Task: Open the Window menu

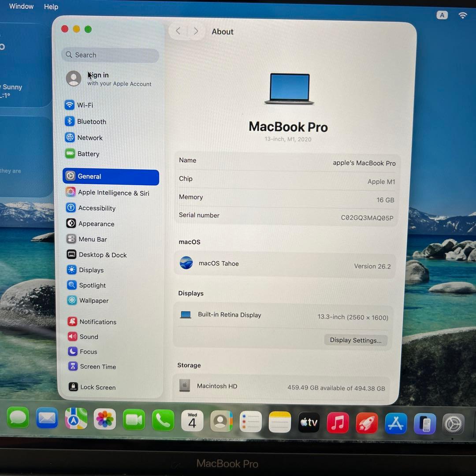Action: click(x=21, y=6)
